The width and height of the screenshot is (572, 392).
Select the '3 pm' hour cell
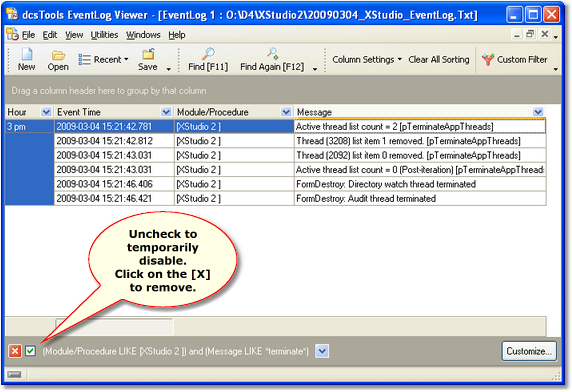[30, 127]
